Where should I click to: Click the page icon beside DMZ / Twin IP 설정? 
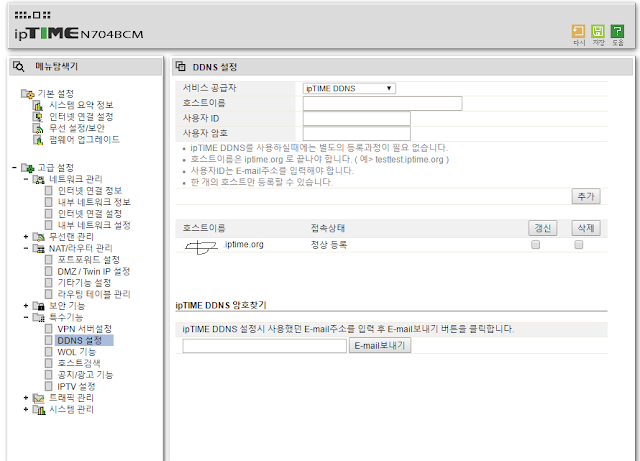(x=49, y=271)
